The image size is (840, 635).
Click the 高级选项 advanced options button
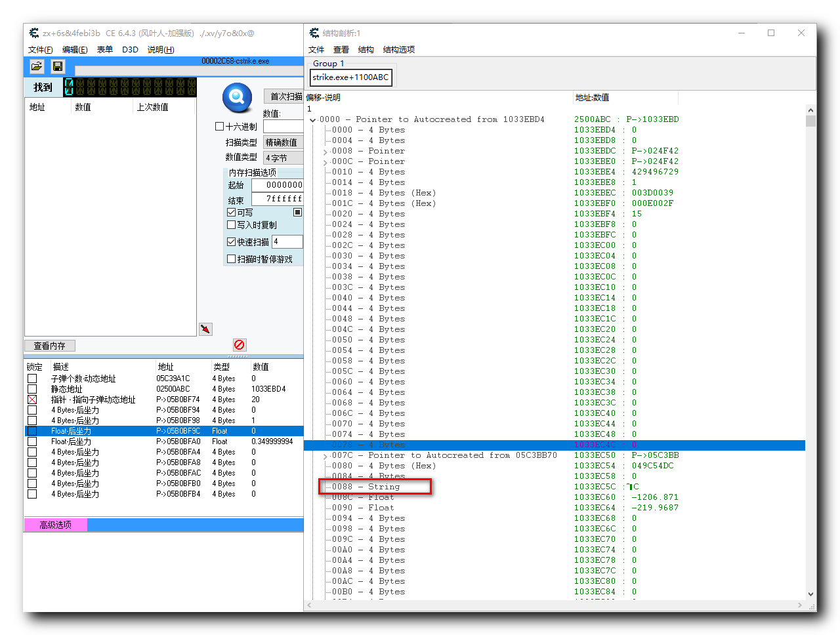56,525
